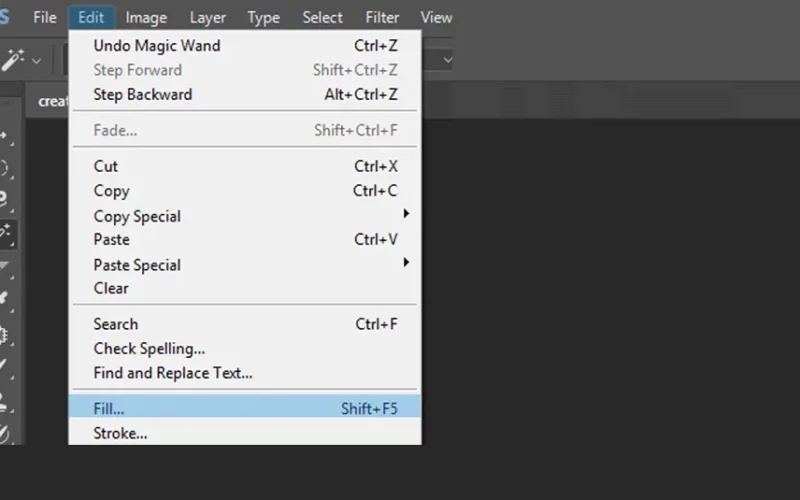
Task: Open the tool preset picker chevron
Action: click(x=36, y=61)
